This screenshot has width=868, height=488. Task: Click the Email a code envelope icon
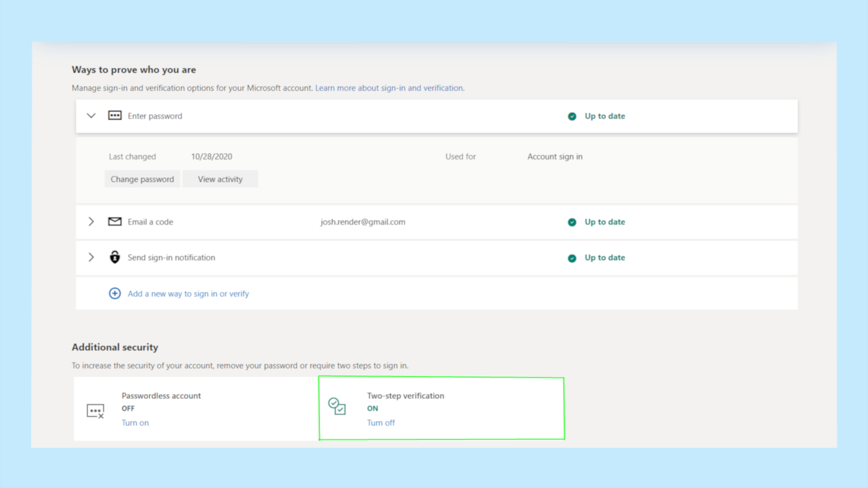click(x=114, y=222)
